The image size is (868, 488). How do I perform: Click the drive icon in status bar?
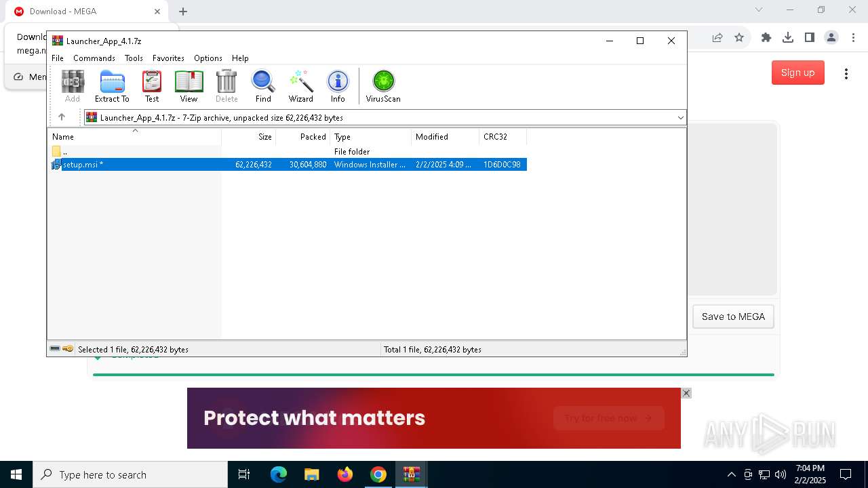55,349
